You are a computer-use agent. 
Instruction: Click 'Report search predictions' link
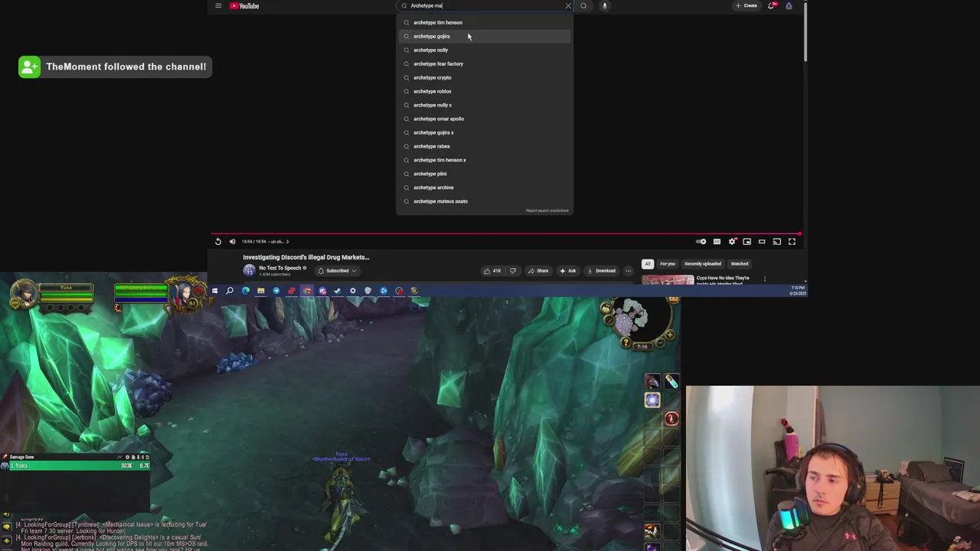click(x=547, y=210)
